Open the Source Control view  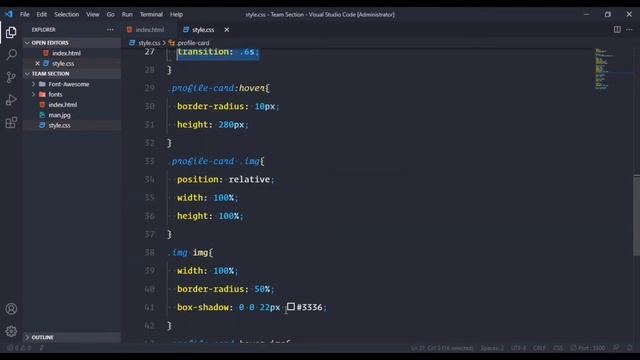[x=11, y=77]
